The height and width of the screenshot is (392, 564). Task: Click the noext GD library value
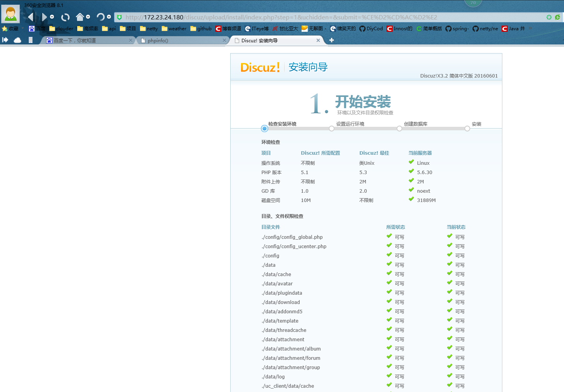[424, 191]
